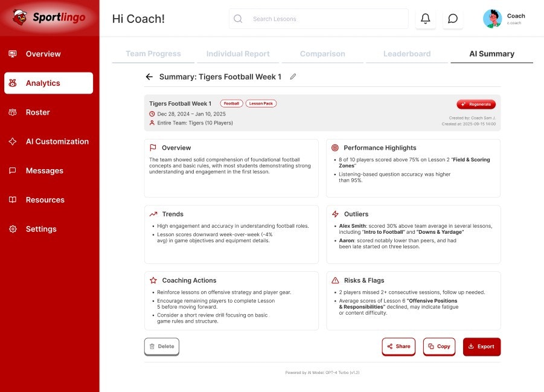Image resolution: width=544 pixels, height=392 pixels.
Task: Click the Outliers lightning icon
Action: [x=335, y=214]
